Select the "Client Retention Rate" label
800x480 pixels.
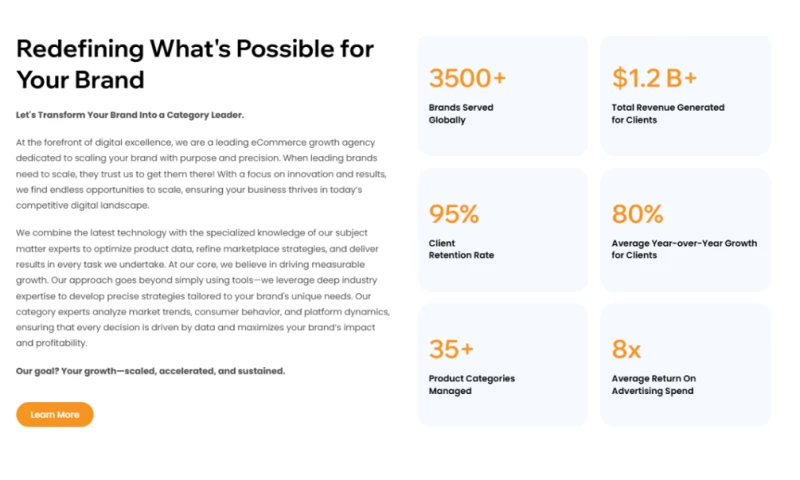click(x=461, y=249)
